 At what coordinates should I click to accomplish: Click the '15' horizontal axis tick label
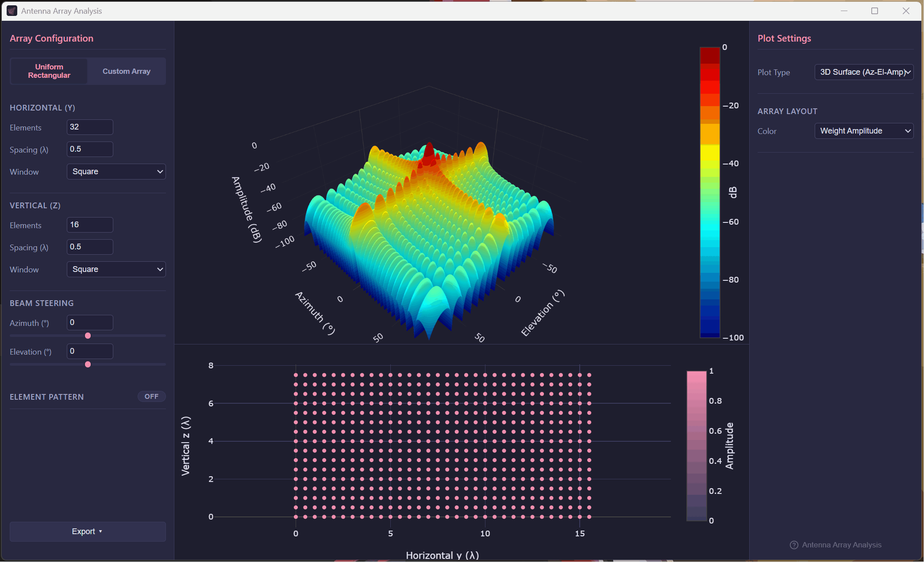coord(580,534)
